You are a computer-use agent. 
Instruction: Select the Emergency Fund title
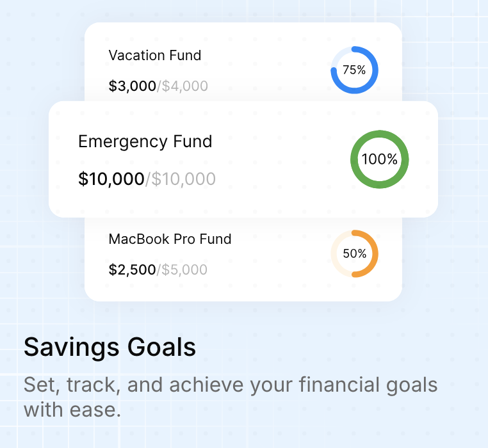tap(145, 142)
